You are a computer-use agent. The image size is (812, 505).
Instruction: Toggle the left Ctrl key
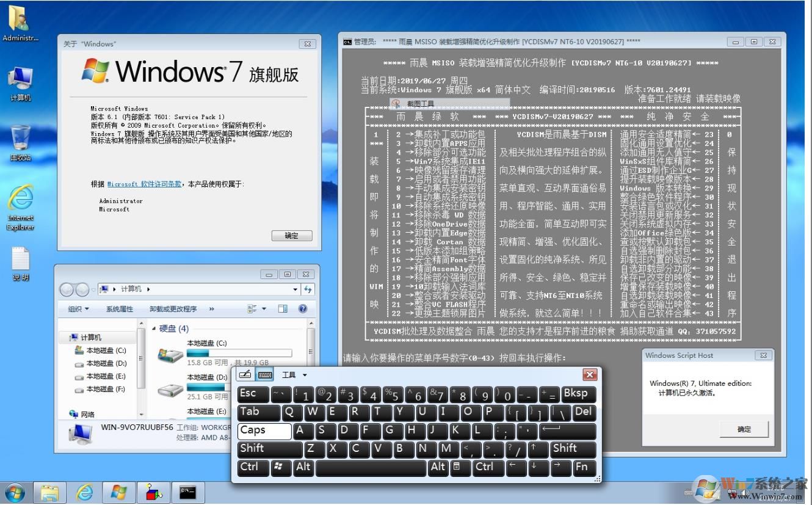click(254, 467)
